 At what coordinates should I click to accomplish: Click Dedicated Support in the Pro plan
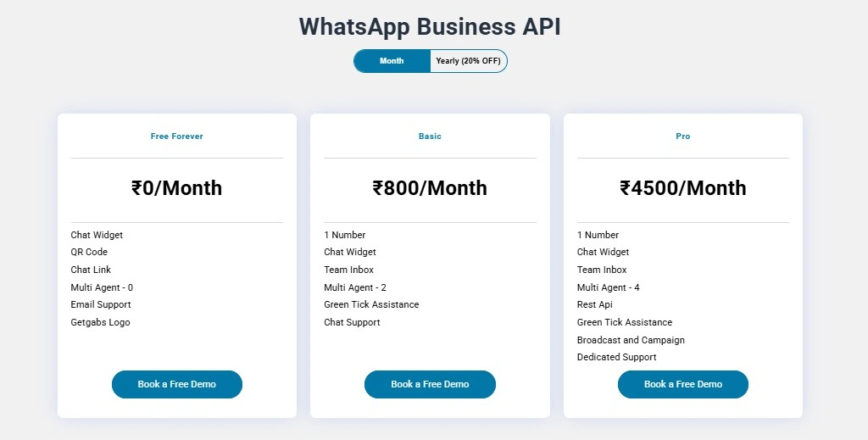(x=617, y=357)
